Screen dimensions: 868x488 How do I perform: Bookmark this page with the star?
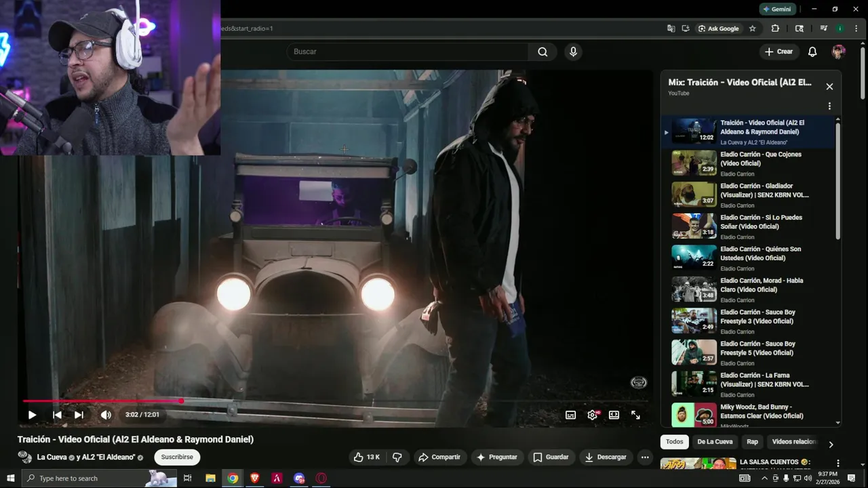click(752, 28)
